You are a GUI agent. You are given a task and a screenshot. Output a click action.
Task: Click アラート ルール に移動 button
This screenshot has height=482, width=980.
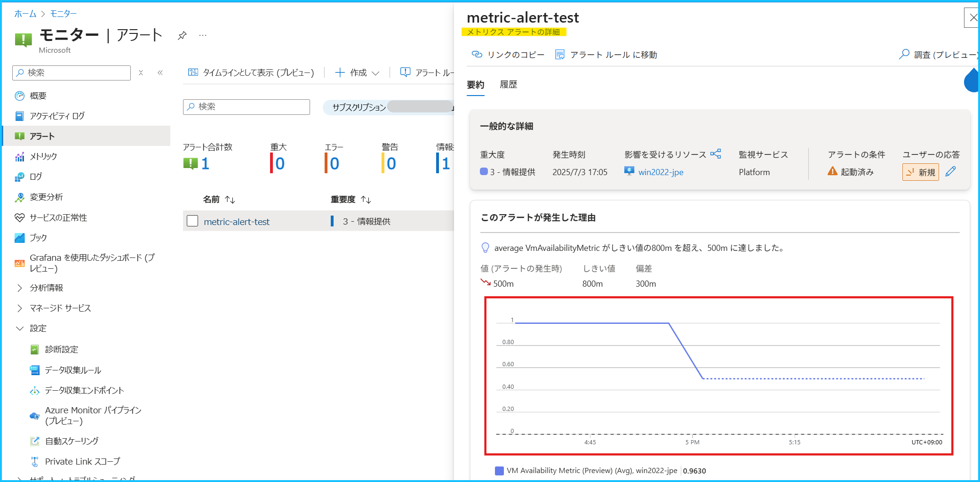(x=606, y=55)
